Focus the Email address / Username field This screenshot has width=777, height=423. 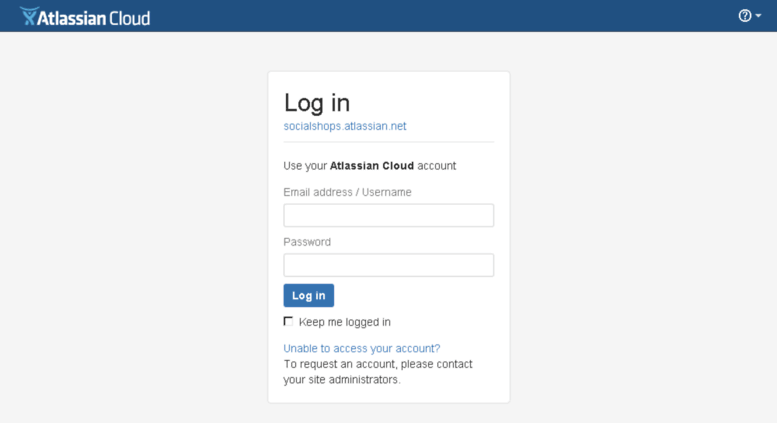388,215
